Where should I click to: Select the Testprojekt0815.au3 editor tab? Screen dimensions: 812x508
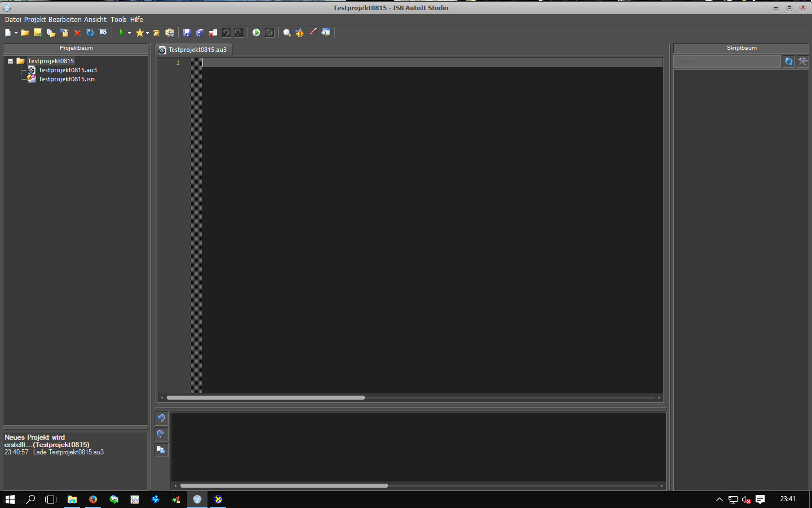195,50
